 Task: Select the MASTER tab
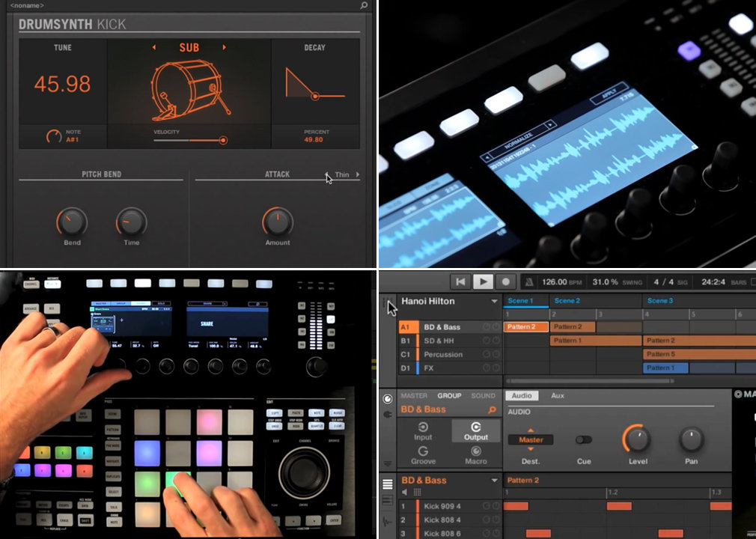click(414, 395)
